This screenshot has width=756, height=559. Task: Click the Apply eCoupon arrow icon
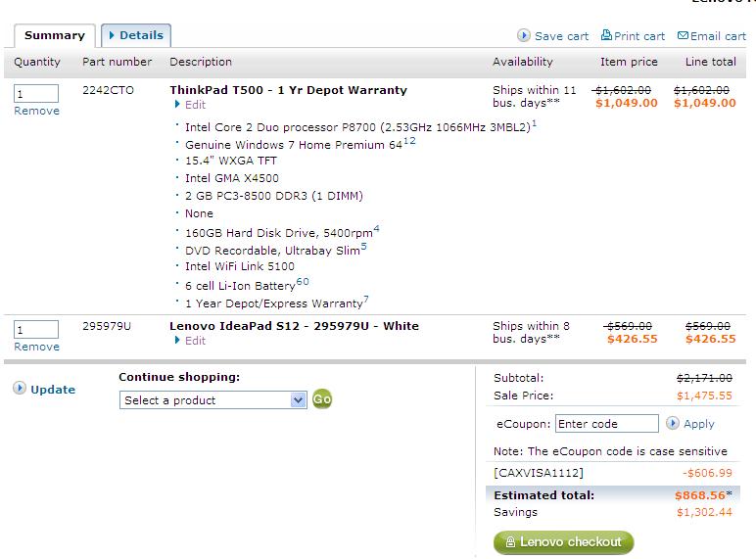(673, 423)
